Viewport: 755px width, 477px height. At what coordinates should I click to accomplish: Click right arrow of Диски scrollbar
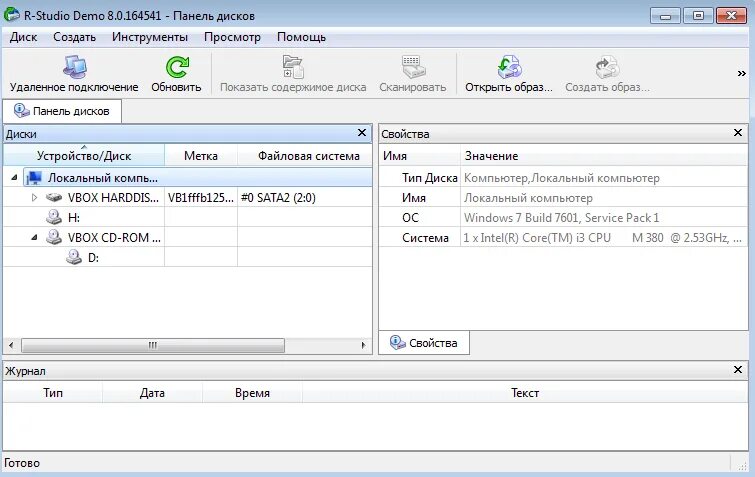364,345
